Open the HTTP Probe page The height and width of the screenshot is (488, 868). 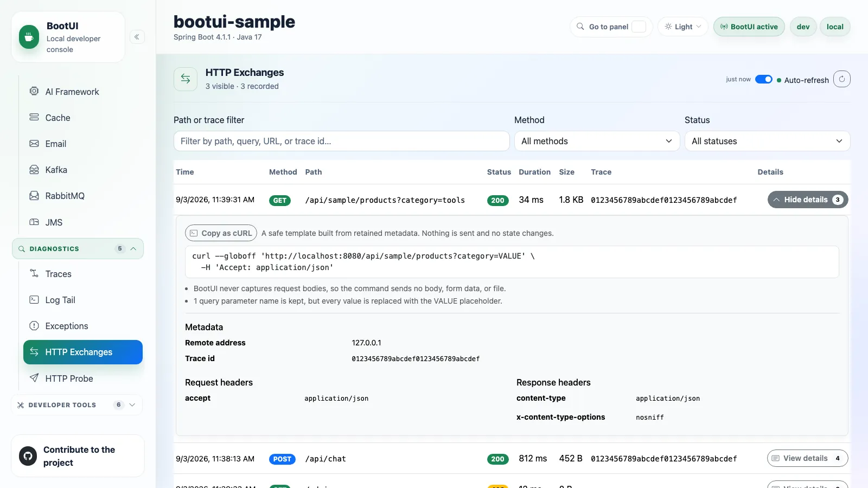pos(82,378)
